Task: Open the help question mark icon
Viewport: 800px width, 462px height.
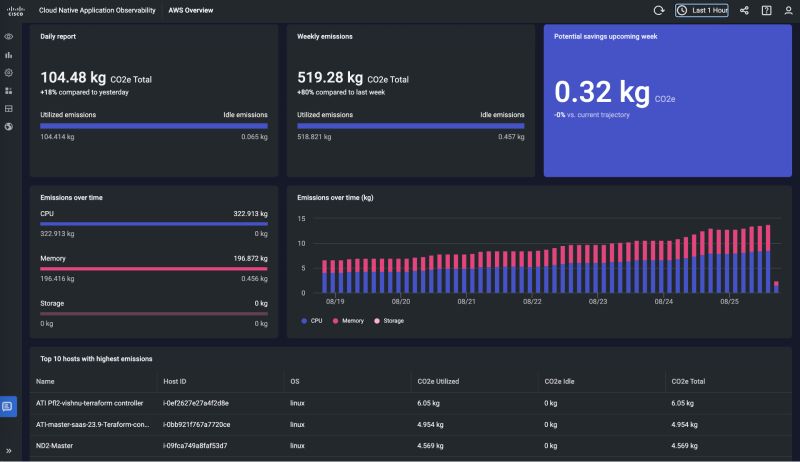Action: tap(766, 10)
